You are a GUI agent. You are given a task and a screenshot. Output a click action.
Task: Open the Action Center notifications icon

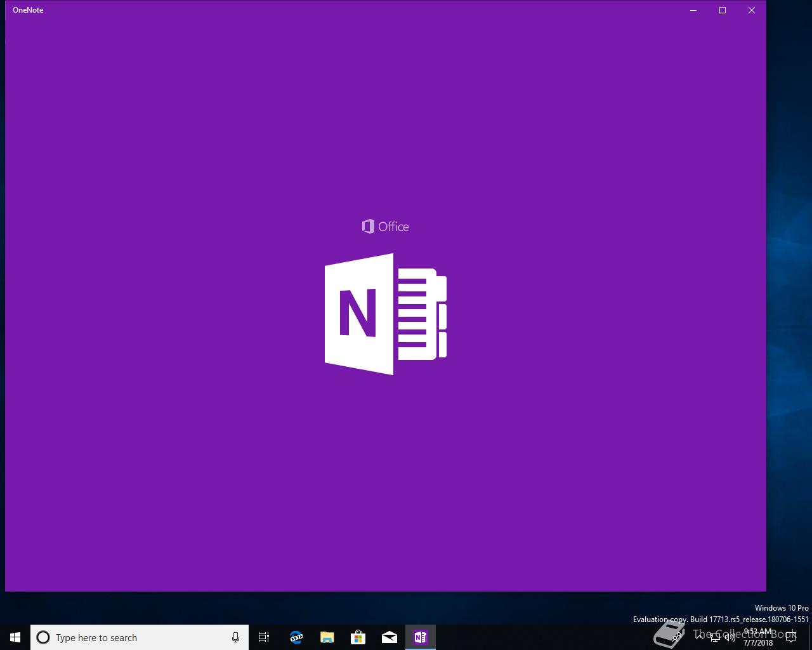coord(790,637)
